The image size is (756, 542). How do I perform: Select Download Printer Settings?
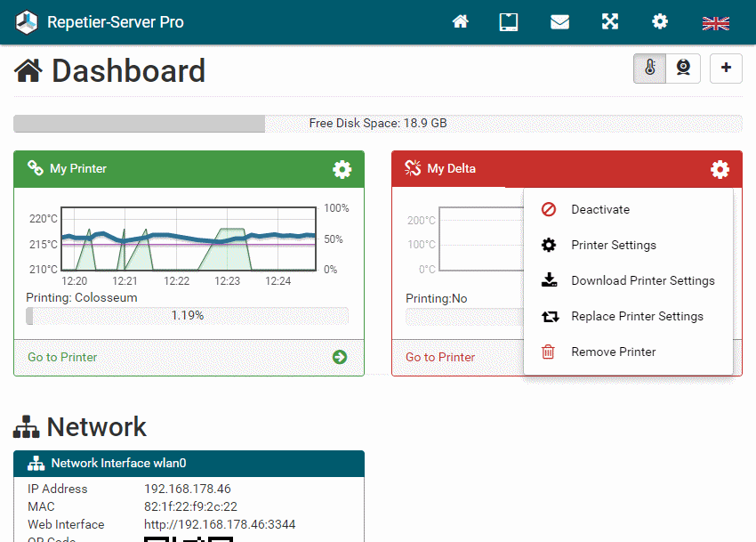[x=628, y=281]
